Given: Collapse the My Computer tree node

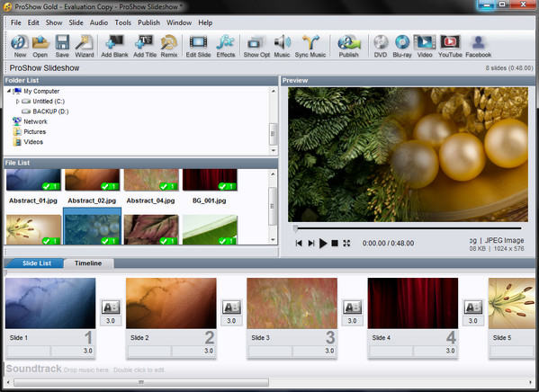Looking at the screenshot, I should point(9,91).
